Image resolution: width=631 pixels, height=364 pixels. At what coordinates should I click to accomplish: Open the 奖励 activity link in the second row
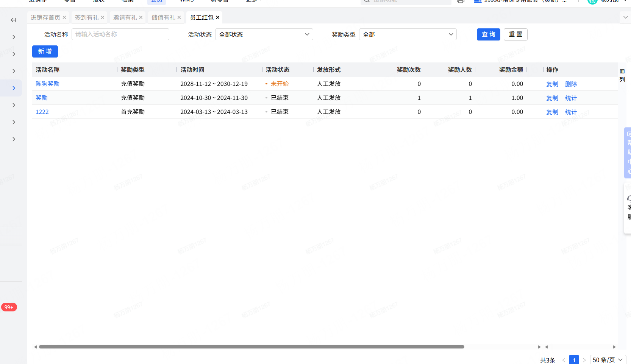(x=42, y=98)
